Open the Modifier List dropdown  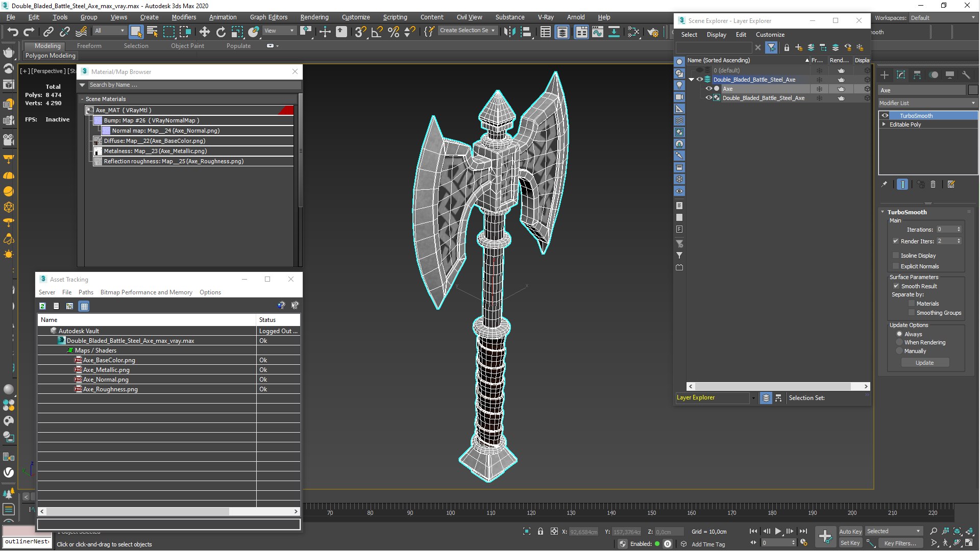coord(927,103)
